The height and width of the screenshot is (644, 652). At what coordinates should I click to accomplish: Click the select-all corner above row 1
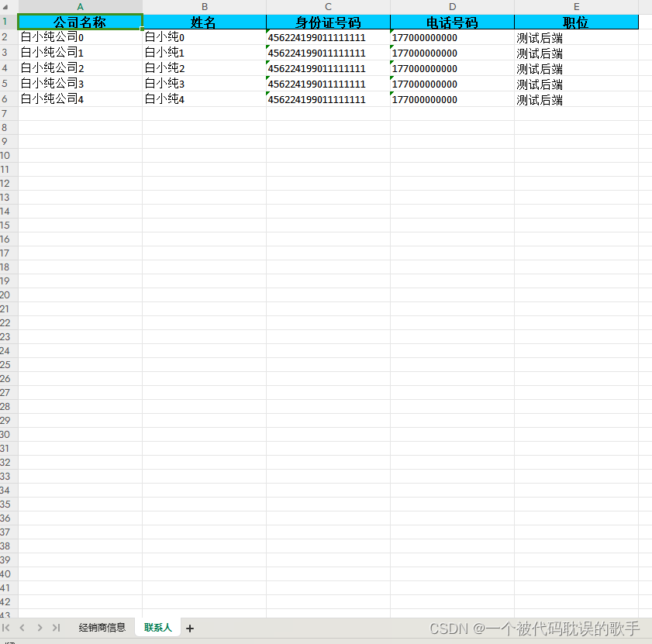[x=7, y=7]
